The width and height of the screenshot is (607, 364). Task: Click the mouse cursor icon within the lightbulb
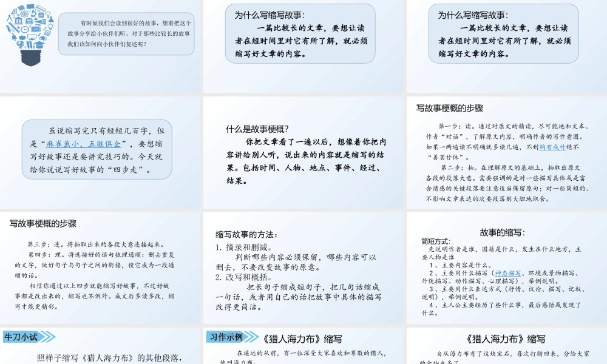click(18, 27)
